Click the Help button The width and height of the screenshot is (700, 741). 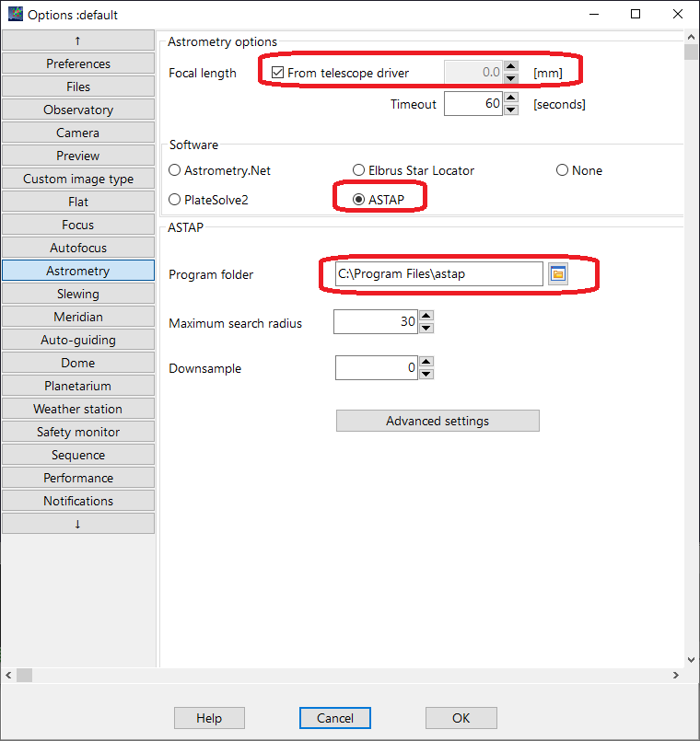pyautogui.click(x=209, y=718)
